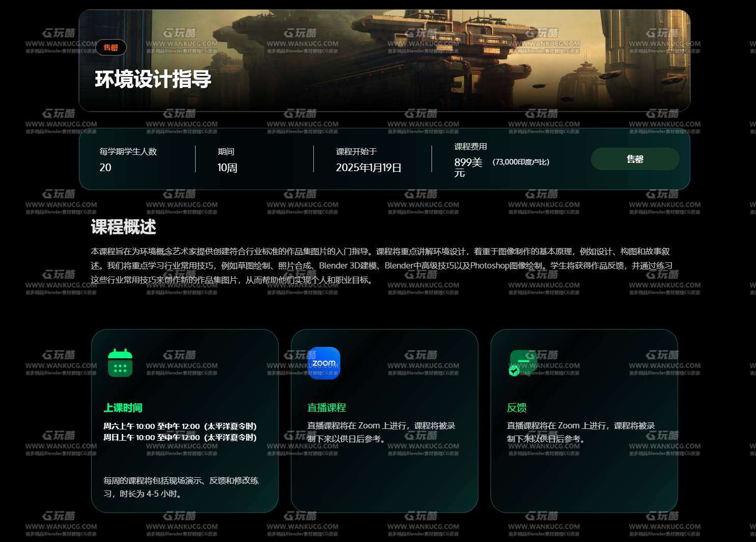This screenshot has height=542, width=756.
Task: Select the 每学期学生人数 label
Action: pos(128,151)
